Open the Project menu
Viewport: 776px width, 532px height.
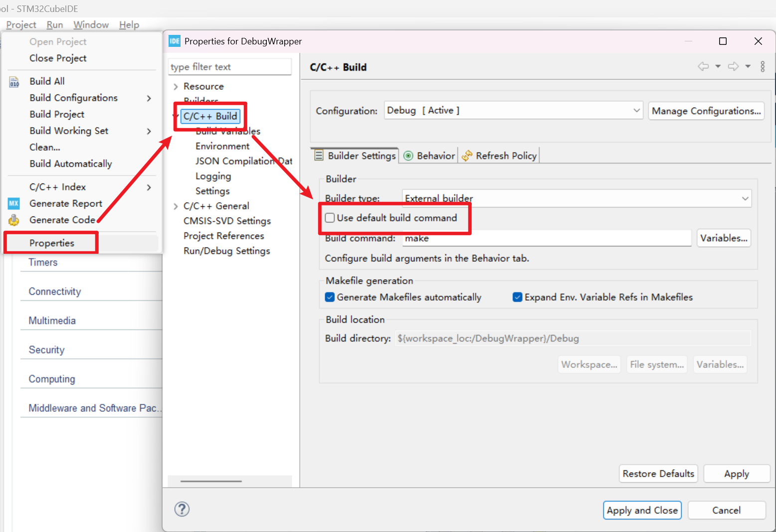[x=21, y=24]
